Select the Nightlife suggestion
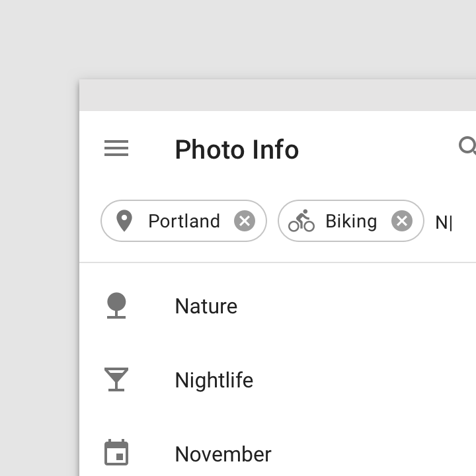This screenshot has width=476, height=476. point(278,379)
